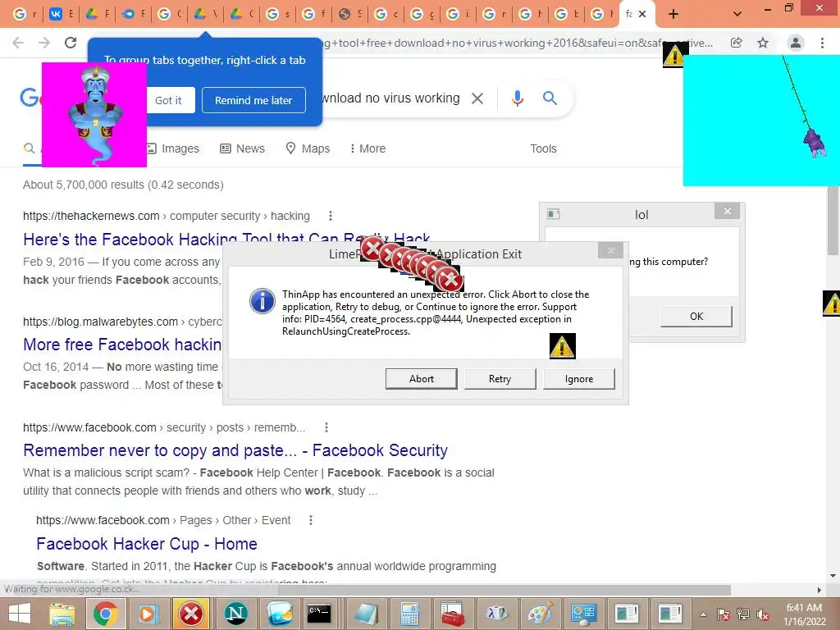Screen dimensions: 840x630
Task: Clear the search box with the X
Action: click(477, 98)
